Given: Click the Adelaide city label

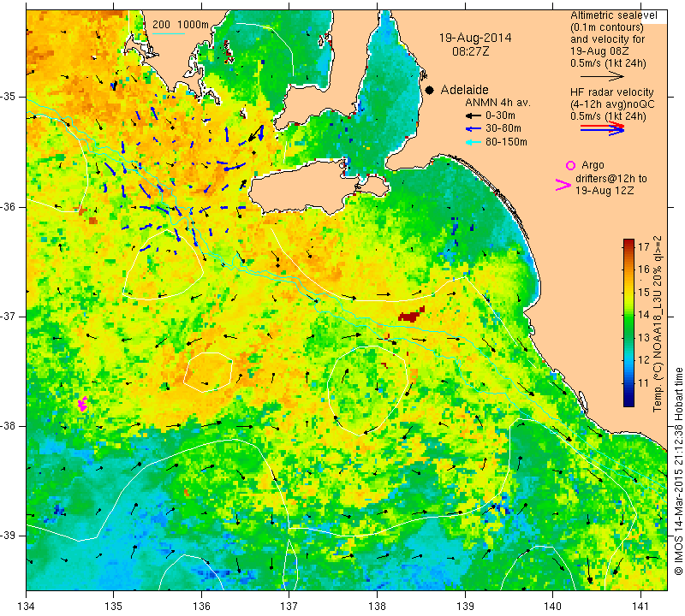Looking at the screenshot, I should [464, 90].
